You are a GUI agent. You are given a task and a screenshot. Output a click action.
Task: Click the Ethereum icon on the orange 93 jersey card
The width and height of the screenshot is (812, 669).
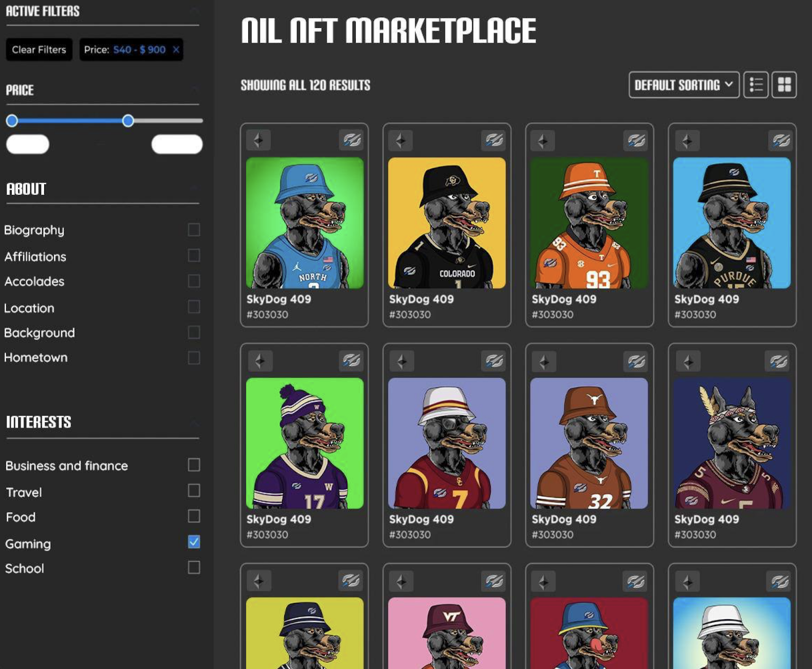coord(543,140)
